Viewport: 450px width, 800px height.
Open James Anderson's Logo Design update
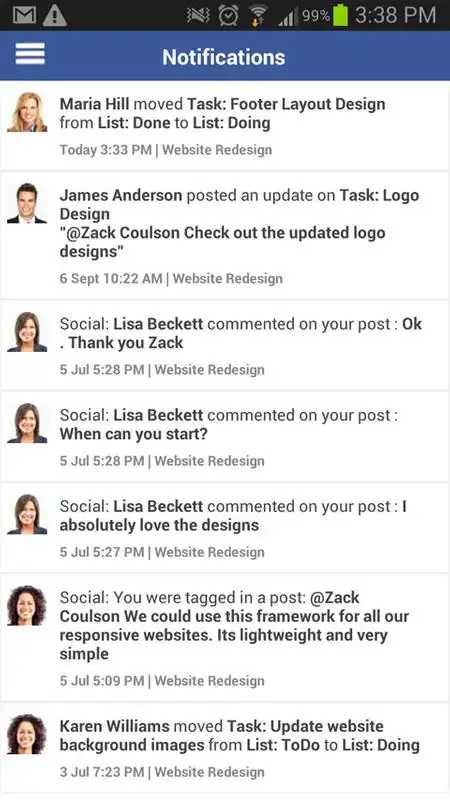pyautogui.click(x=225, y=236)
